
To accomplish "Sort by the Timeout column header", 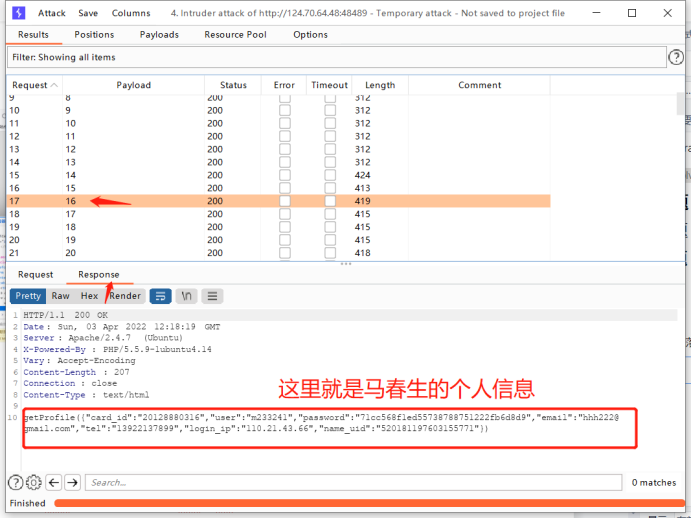I will click(329, 85).
